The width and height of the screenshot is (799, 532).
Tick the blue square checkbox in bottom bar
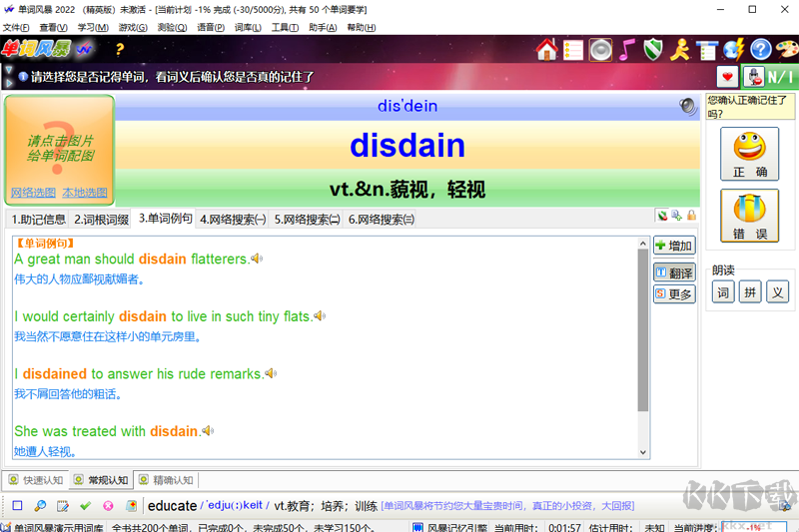click(18, 506)
